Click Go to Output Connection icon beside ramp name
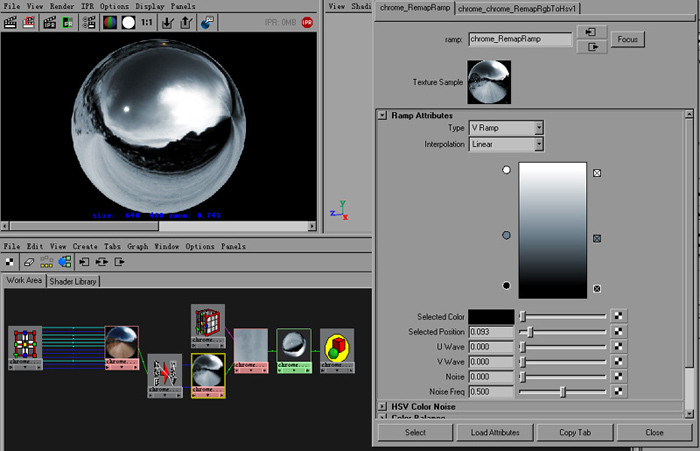The image size is (700, 451). pyautogui.click(x=592, y=46)
